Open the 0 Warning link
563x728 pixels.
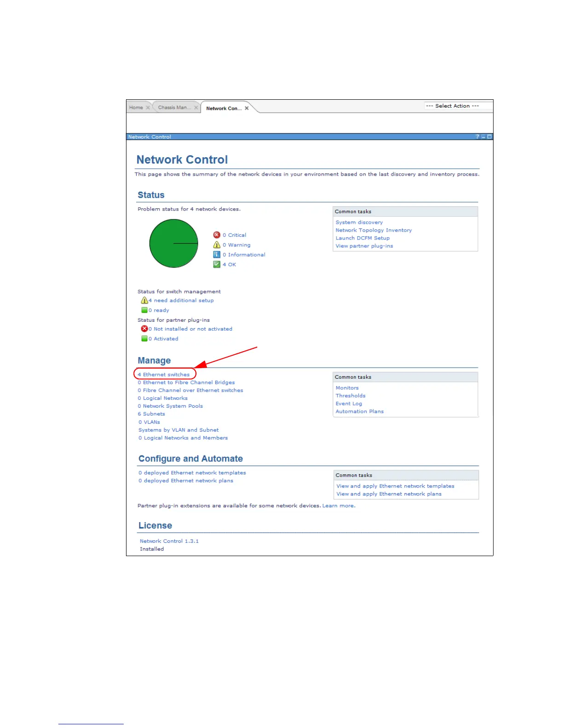point(236,245)
